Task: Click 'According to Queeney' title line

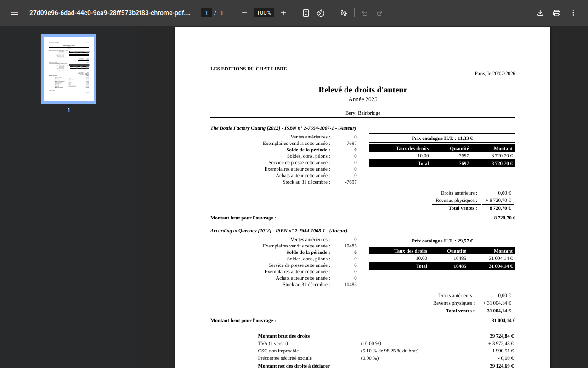Action: pyautogui.click(x=279, y=230)
